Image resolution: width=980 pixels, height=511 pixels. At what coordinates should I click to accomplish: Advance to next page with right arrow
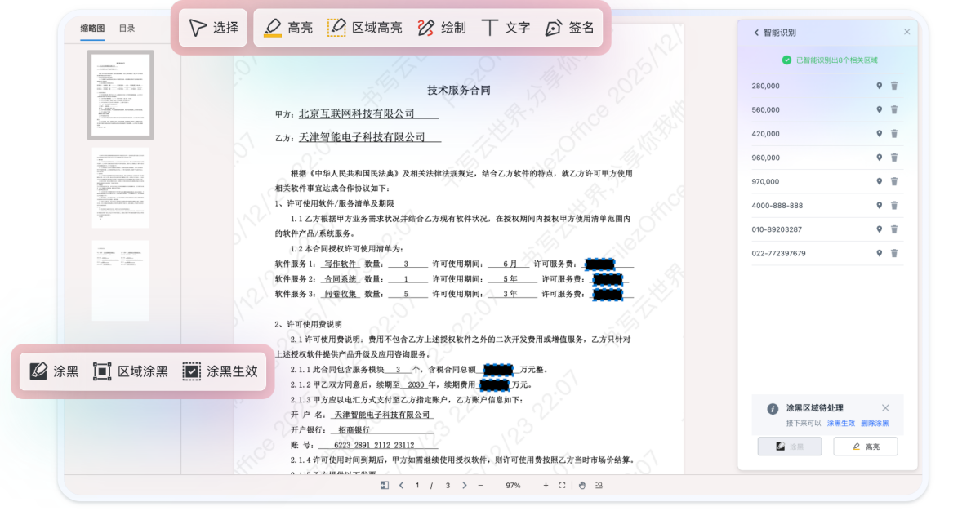click(x=464, y=484)
